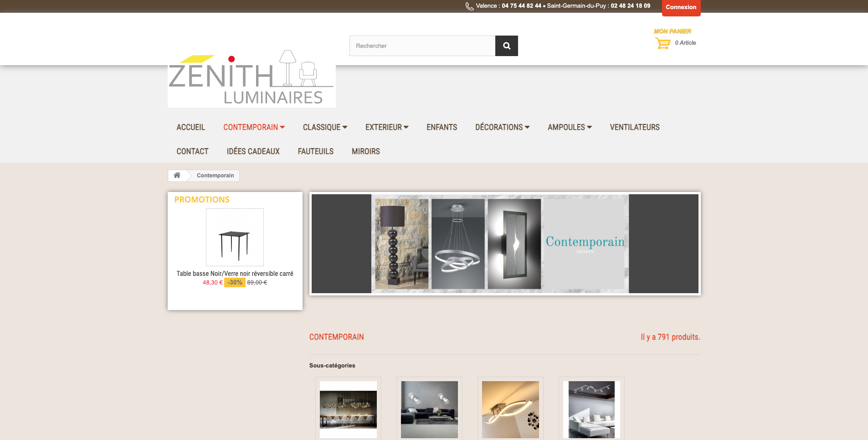
Task: Click the -30% discount badge
Action: click(235, 283)
